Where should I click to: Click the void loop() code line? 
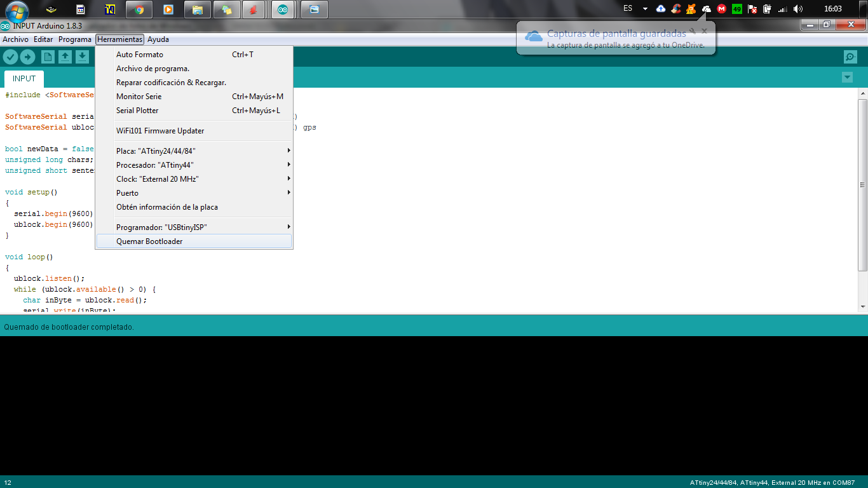click(x=29, y=257)
